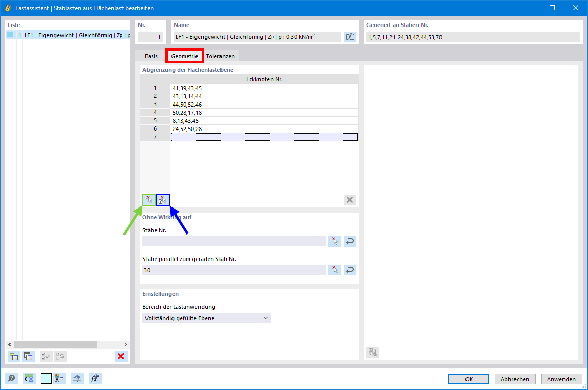The height and width of the screenshot is (390, 588).
Task: Select corner nodes cell 43,13,14,44
Action: [264, 96]
